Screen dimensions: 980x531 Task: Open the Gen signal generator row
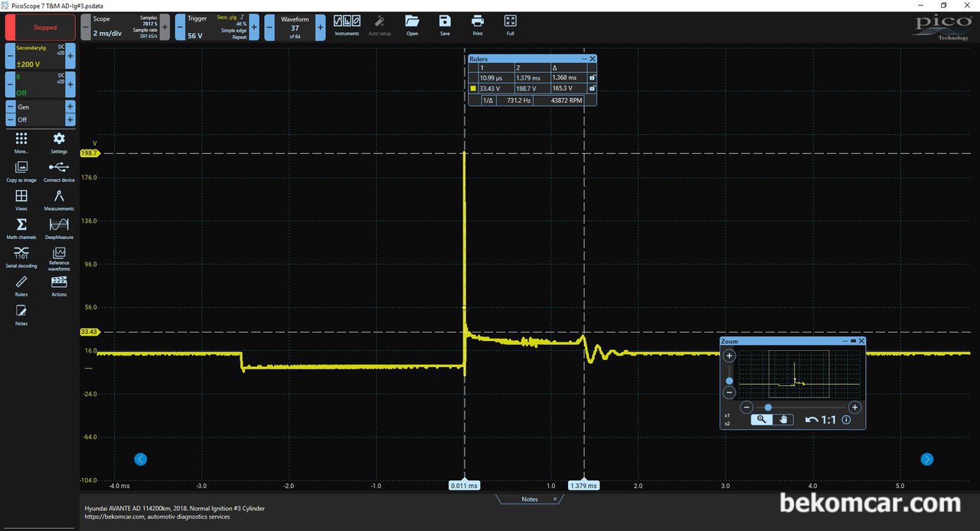(41, 107)
